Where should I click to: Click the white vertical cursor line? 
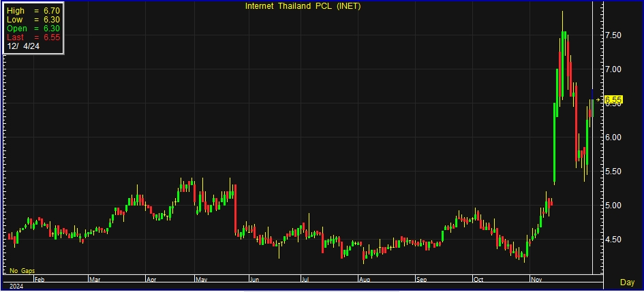592,170
